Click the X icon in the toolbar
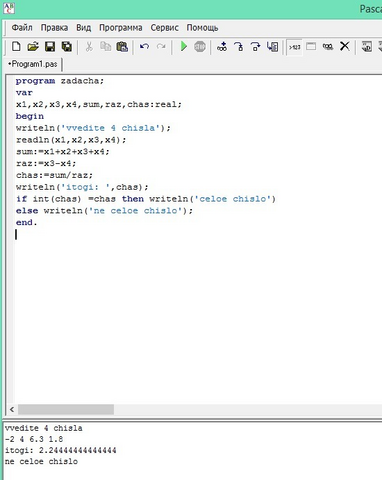The height and width of the screenshot is (480, 382). coord(345,46)
